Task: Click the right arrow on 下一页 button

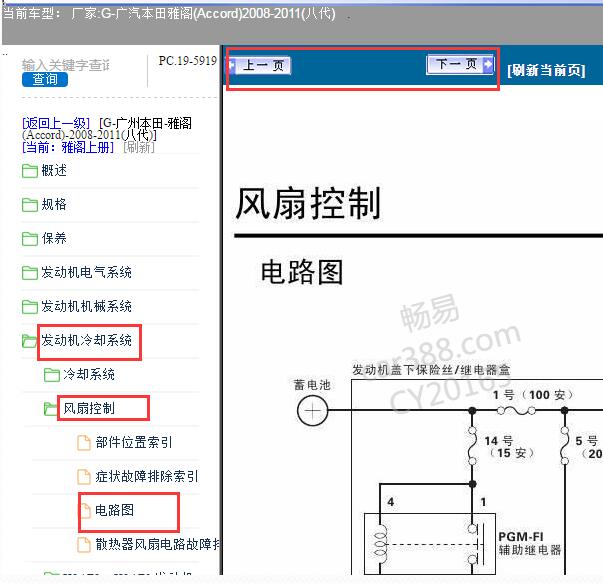Action: 487,64
